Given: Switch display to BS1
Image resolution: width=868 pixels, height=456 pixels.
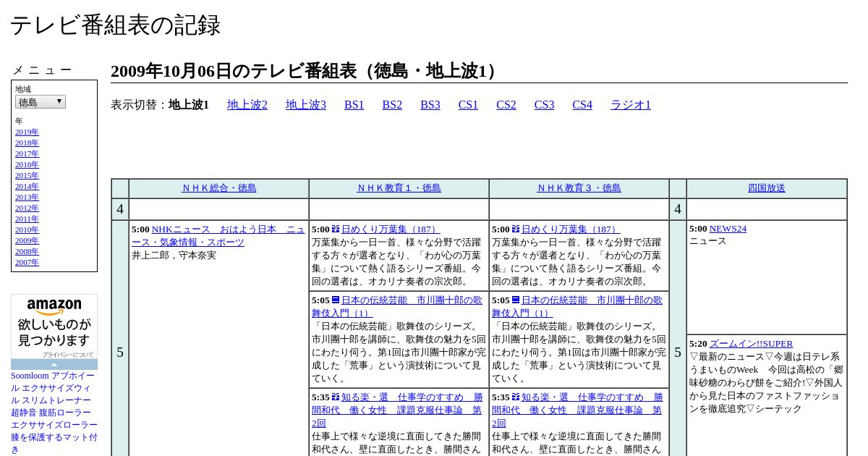Looking at the screenshot, I should pos(354,105).
